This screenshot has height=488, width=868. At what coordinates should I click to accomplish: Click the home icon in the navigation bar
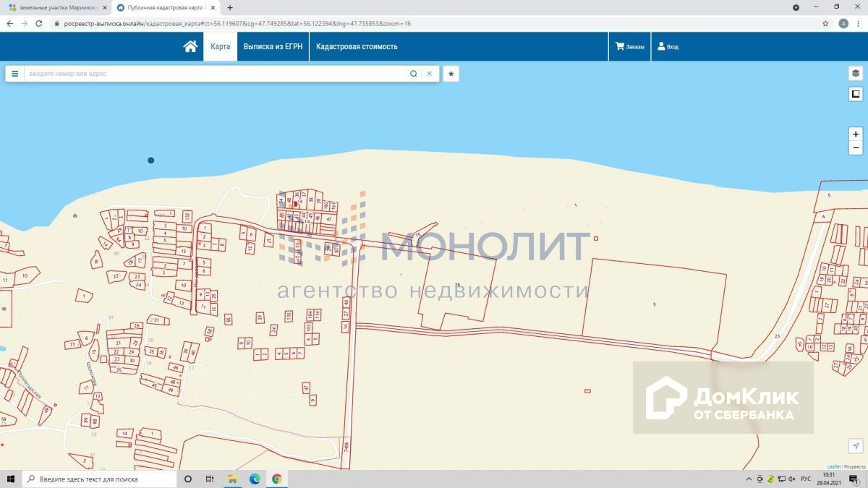pyautogui.click(x=190, y=46)
